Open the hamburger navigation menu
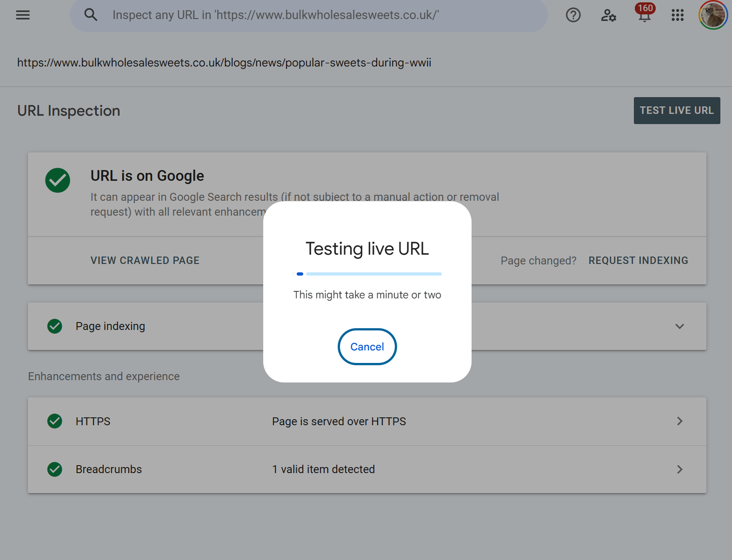This screenshot has width=732, height=560. [23, 15]
